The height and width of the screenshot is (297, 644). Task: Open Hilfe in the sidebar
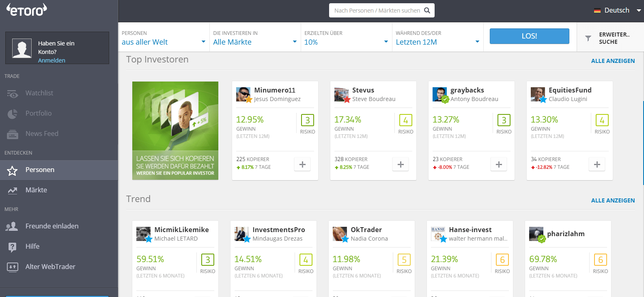(x=59, y=247)
